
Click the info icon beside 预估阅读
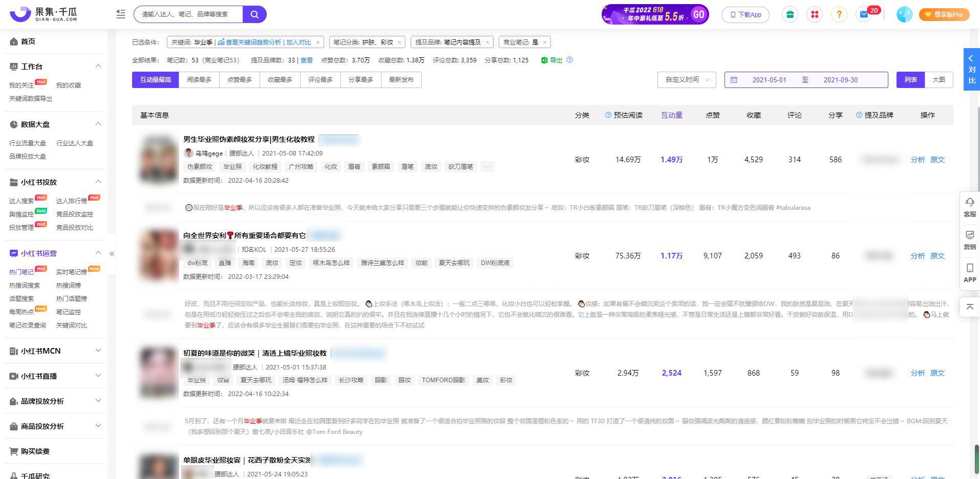608,115
